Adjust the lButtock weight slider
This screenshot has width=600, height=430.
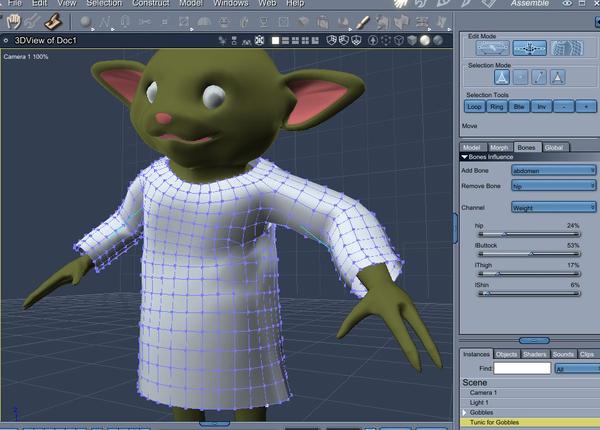coord(530,254)
